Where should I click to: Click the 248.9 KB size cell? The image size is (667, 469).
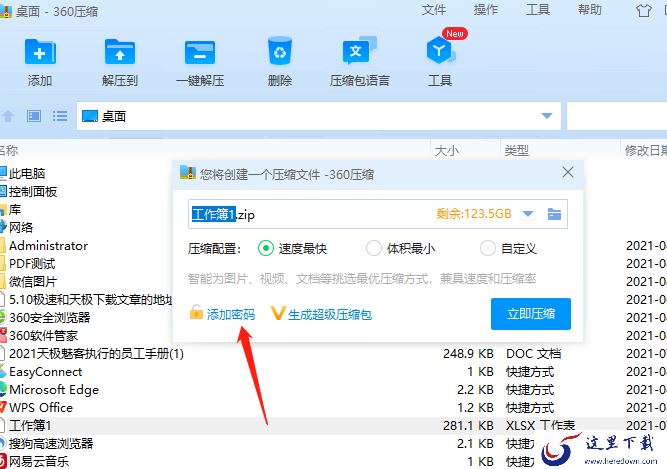pyautogui.click(x=468, y=354)
